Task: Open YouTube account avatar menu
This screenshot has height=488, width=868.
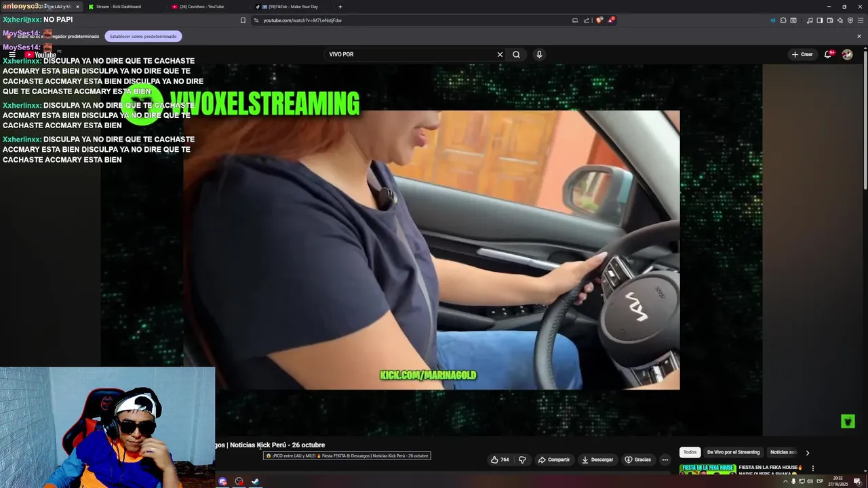Action: (x=847, y=55)
